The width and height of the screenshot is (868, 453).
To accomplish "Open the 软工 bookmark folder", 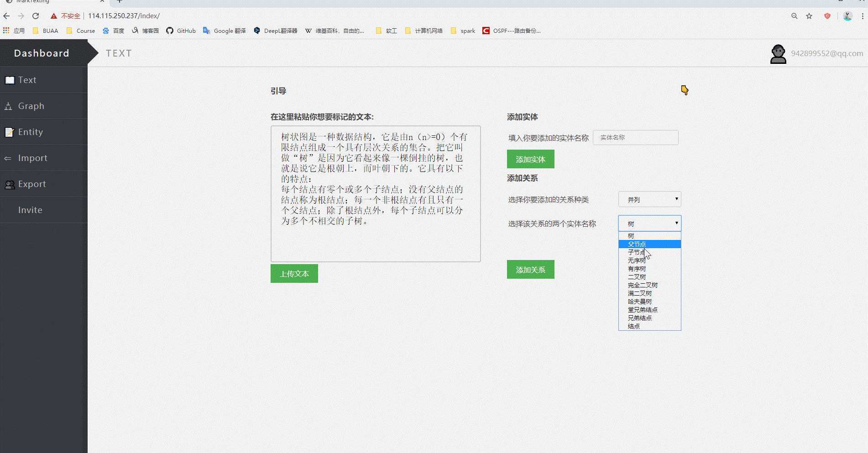I will click(x=386, y=31).
